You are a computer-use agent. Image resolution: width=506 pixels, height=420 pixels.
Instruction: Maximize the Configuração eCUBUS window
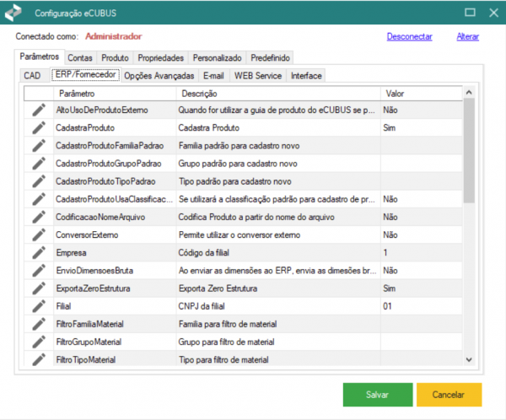(470, 13)
